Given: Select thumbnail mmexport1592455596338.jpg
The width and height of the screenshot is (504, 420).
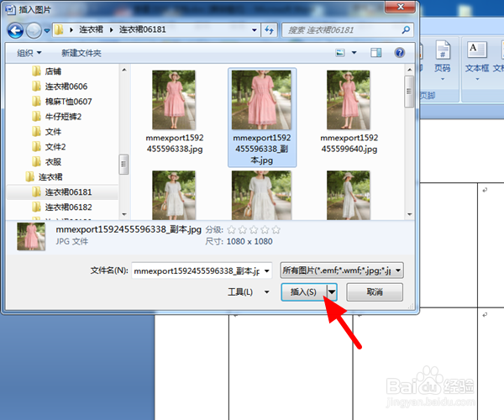Looking at the screenshot, I should click(x=175, y=113).
